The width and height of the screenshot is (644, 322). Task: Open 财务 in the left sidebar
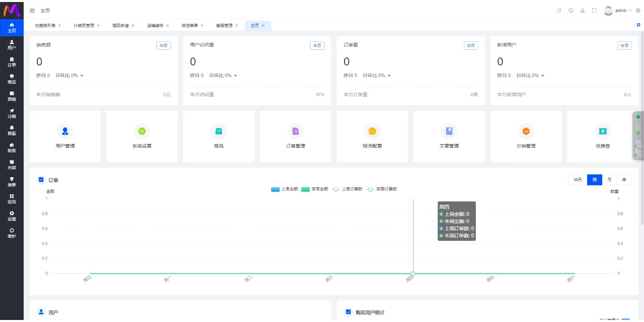point(12,147)
